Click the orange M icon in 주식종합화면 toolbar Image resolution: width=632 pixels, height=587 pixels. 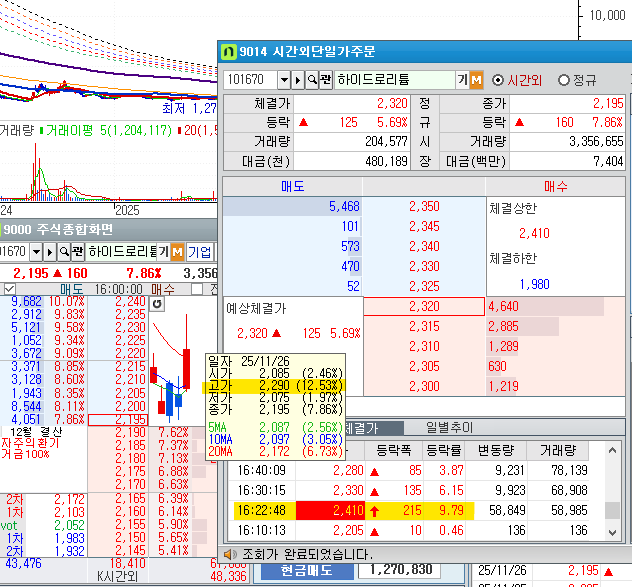[x=178, y=252]
